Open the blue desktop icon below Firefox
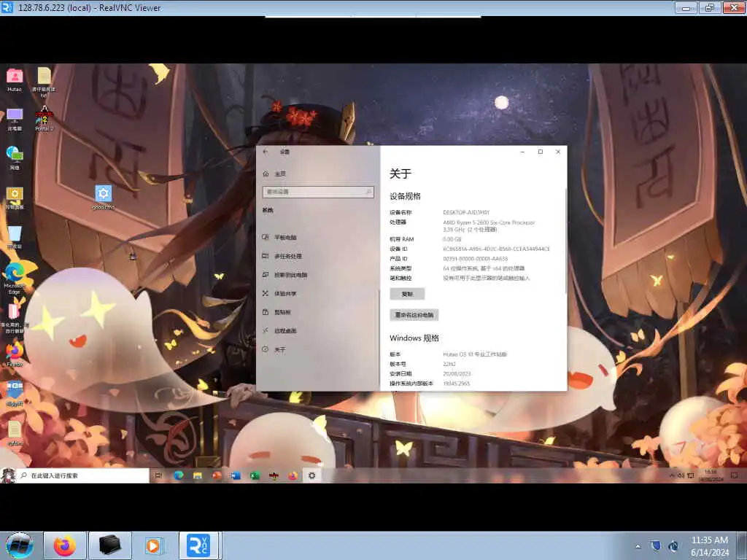 pos(15,393)
